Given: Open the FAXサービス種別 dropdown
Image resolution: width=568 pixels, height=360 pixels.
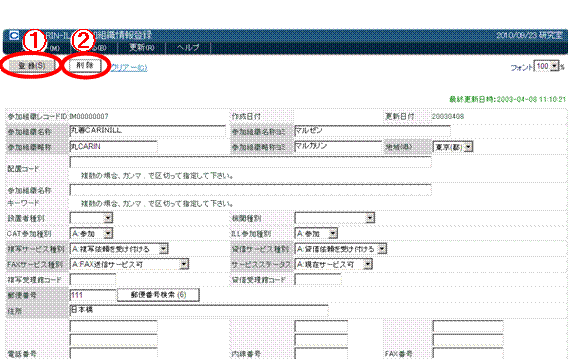Looking at the screenshot, I should pyautogui.click(x=129, y=264).
